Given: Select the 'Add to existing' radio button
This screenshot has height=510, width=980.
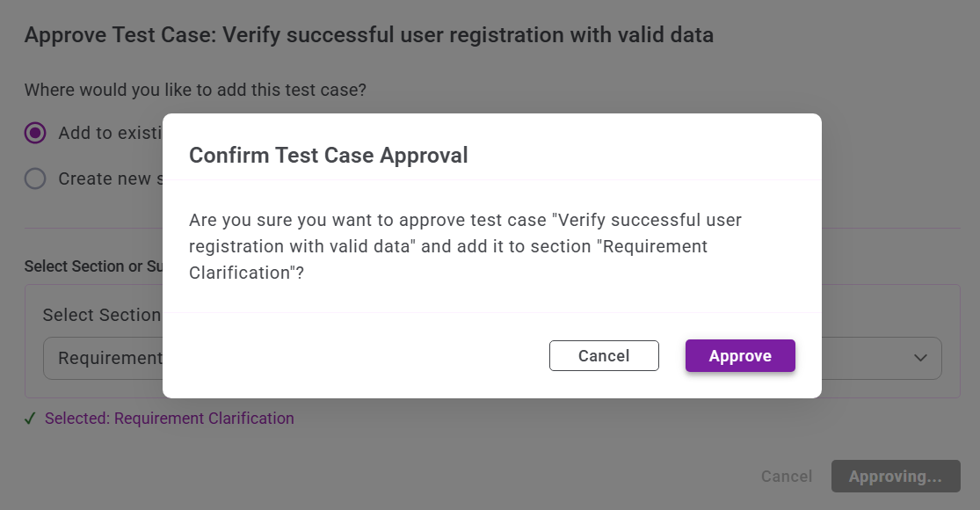Looking at the screenshot, I should coord(35,133).
